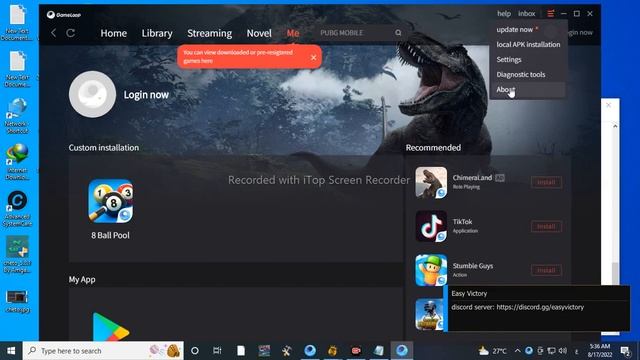
Task: Expand the system tray hidden icons chevron
Action: [x=517, y=351]
